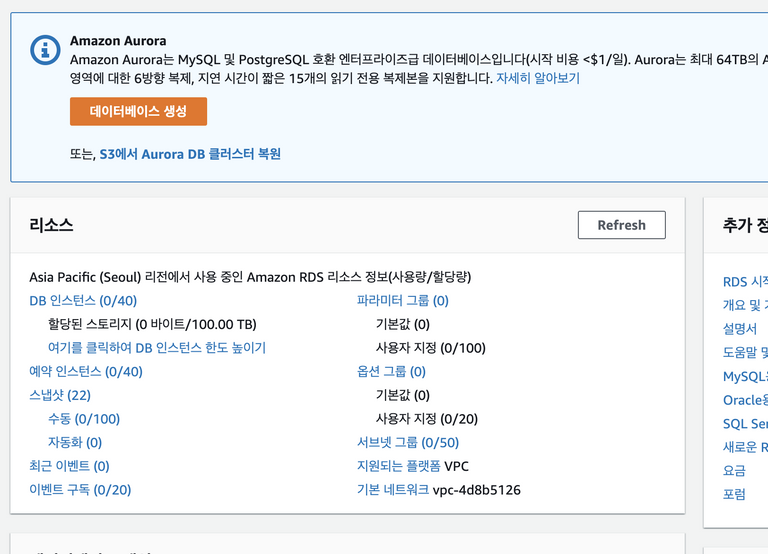Open the Oracle link in side panel
The height and width of the screenshot is (554, 768).
point(745,400)
